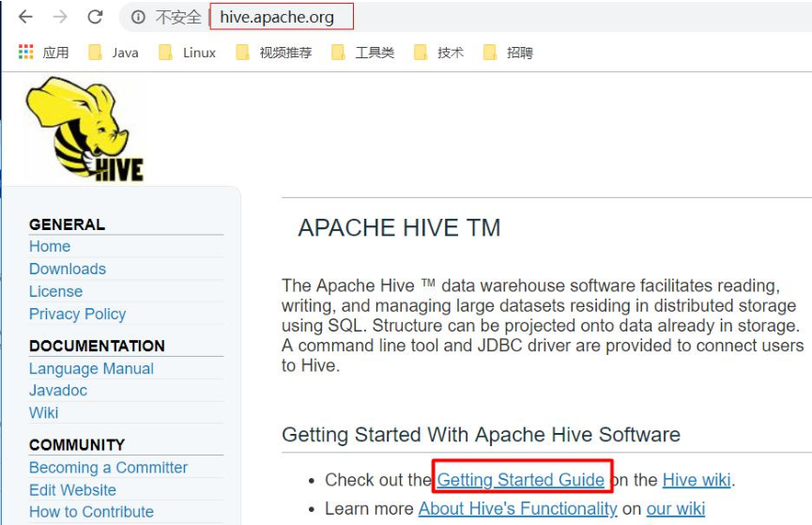Open the Edit Website link
This screenshot has width=812, height=525.
[72, 489]
